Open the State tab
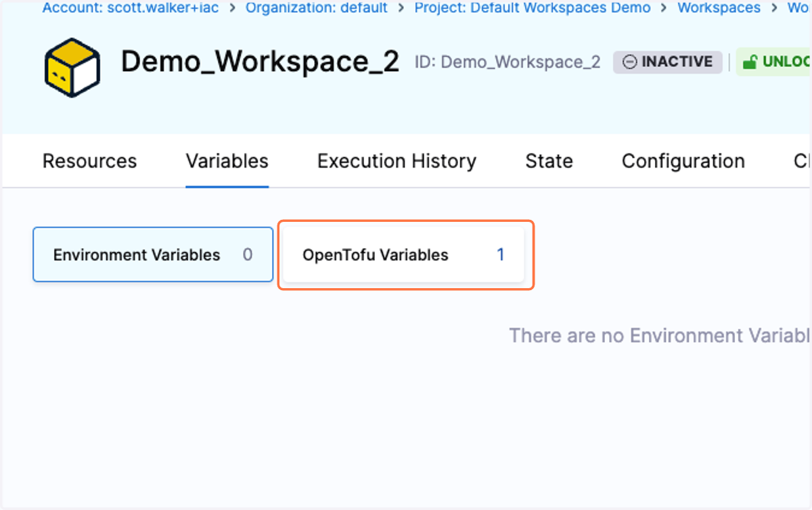Screen dimensions: 812x510 click(x=549, y=161)
